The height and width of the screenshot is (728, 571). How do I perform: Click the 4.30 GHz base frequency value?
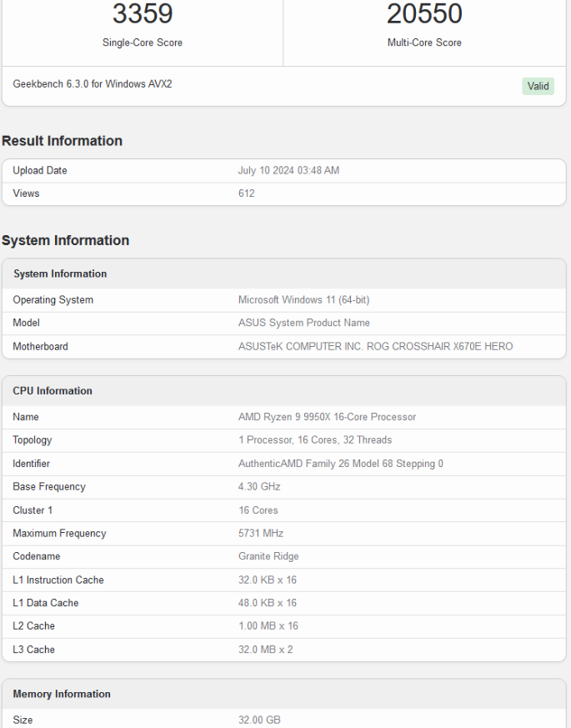click(259, 486)
